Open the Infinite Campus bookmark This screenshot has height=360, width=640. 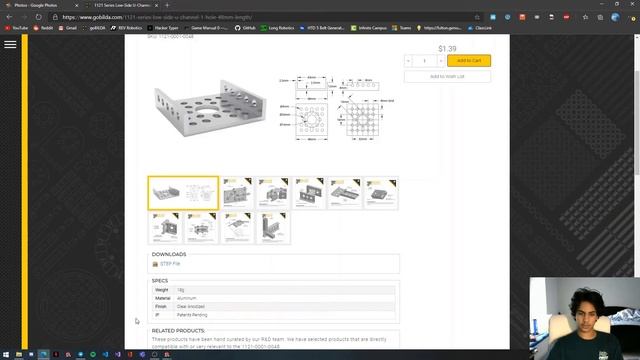(x=369, y=28)
